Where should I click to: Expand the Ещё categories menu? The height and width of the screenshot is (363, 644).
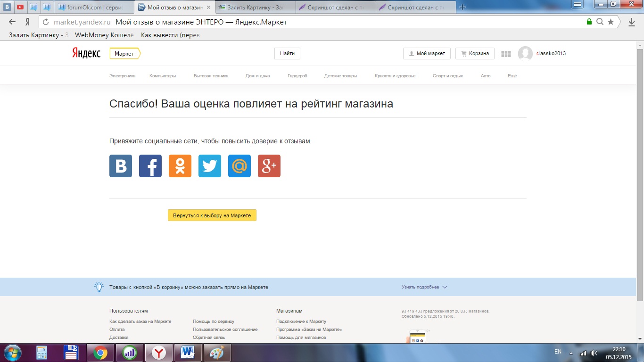pyautogui.click(x=512, y=76)
